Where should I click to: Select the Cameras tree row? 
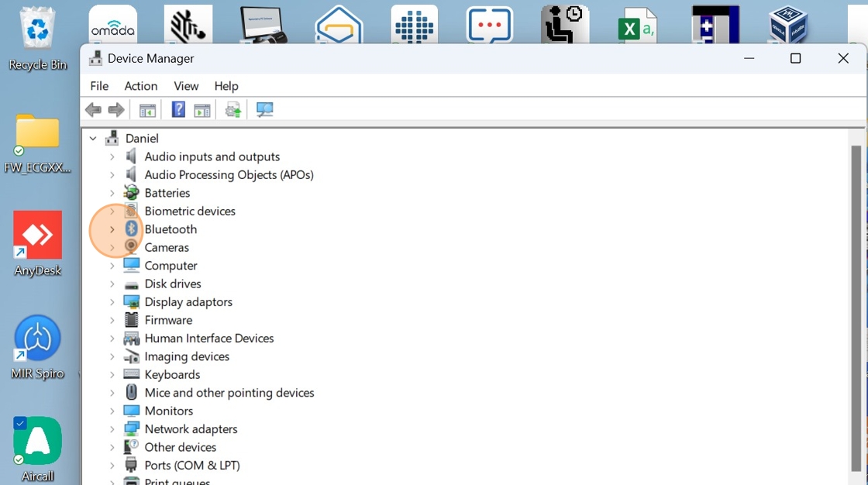(167, 247)
